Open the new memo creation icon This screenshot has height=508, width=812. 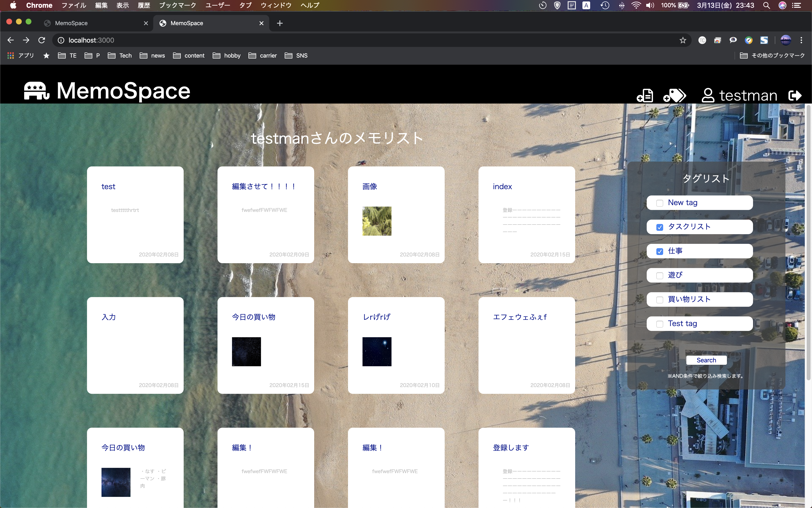(x=645, y=95)
